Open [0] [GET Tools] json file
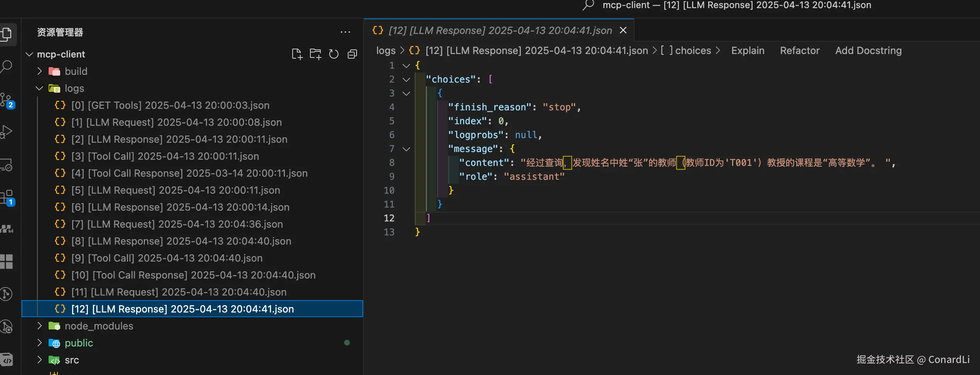Screen dimensions: 980x375 tap(170, 105)
